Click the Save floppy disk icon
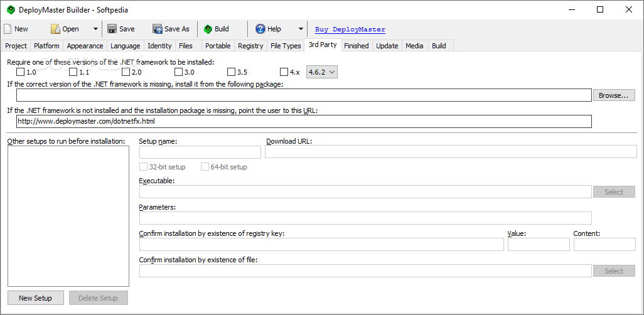The width and height of the screenshot is (644, 315). tap(112, 29)
